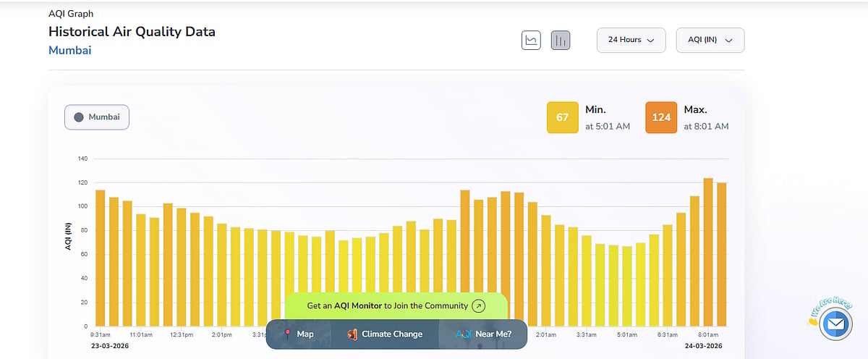This screenshot has width=868, height=359.
Task: Click the yellow 67 minimum value swatch
Action: 562,117
